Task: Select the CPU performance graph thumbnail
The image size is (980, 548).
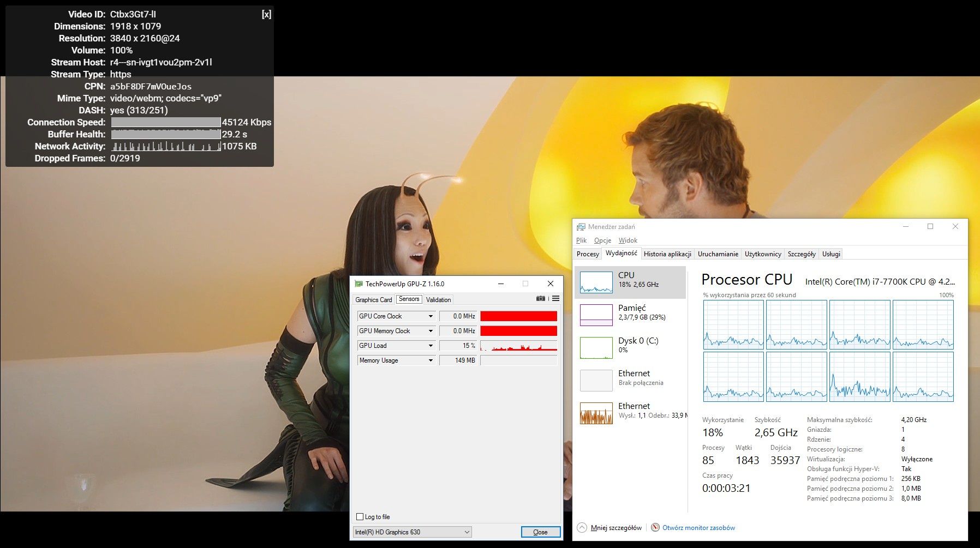Action: click(x=596, y=282)
